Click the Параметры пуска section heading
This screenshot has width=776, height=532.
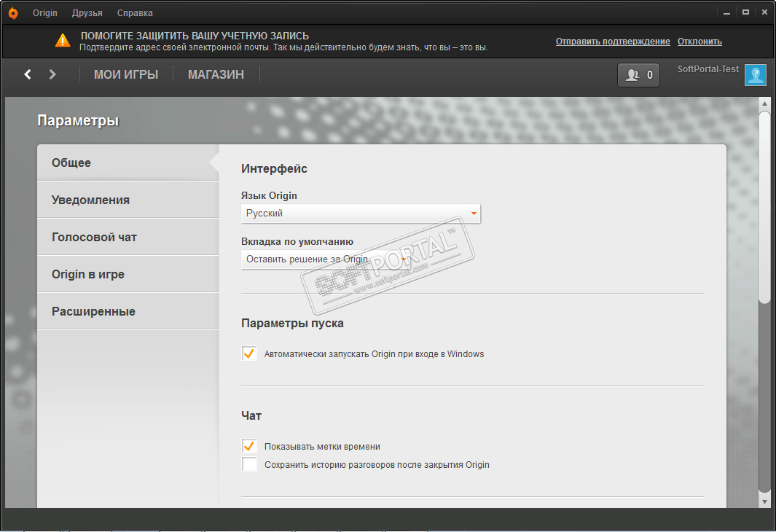pos(292,323)
